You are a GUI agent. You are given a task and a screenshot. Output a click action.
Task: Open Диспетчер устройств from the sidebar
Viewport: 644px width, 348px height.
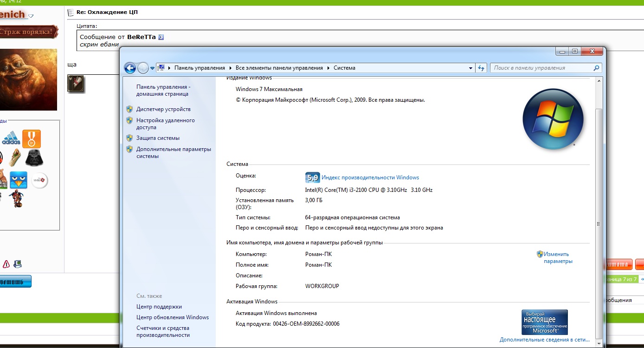tap(163, 109)
